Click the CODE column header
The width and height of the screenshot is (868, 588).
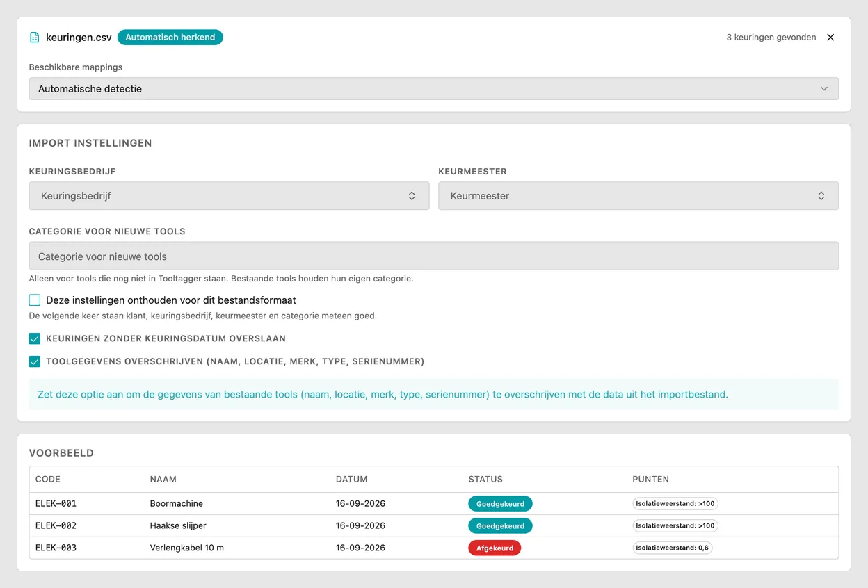pyautogui.click(x=48, y=480)
